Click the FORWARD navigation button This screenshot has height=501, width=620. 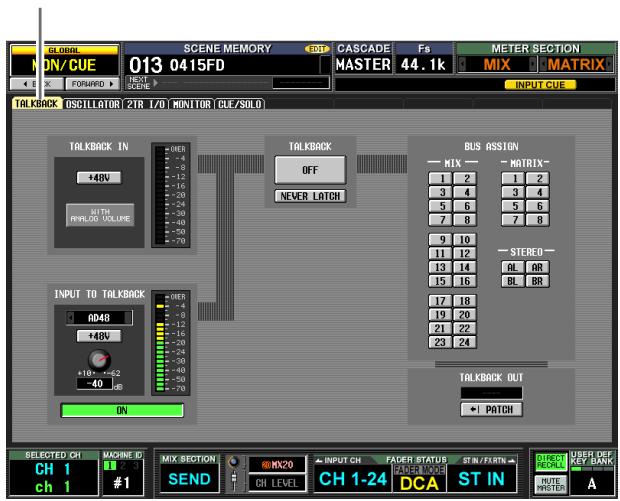[92, 84]
